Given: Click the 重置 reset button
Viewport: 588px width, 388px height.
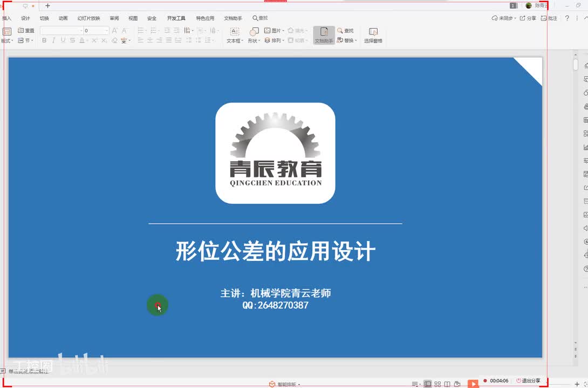Looking at the screenshot, I should pos(26,30).
